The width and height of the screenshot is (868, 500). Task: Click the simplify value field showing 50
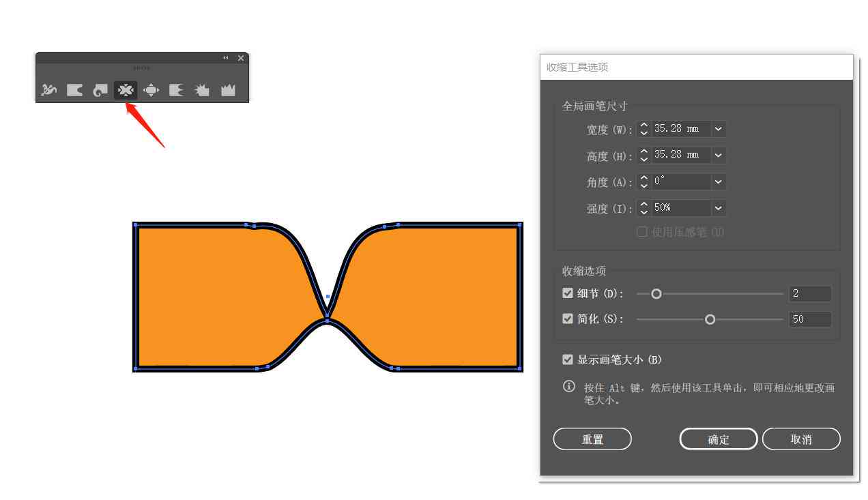coord(810,319)
